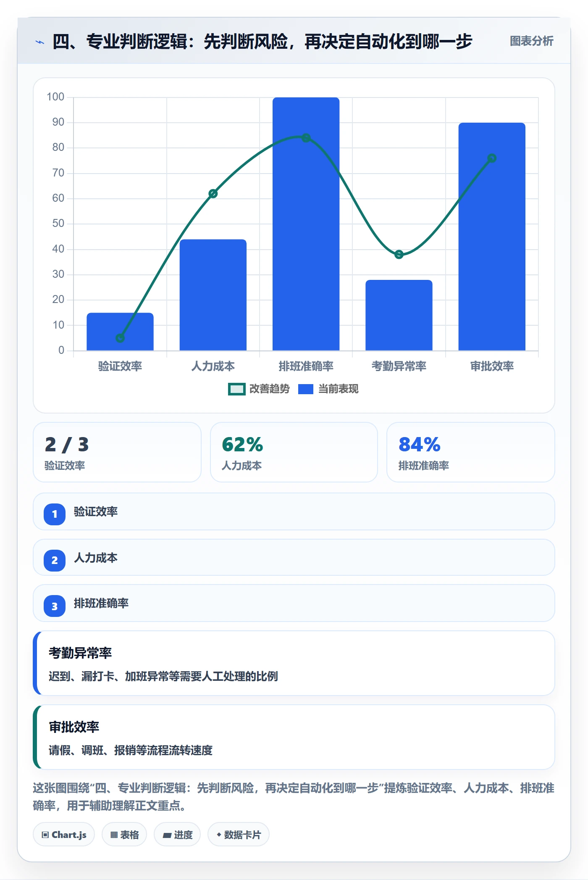Click number badge 2 in list
The image size is (588, 880).
click(x=55, y=560)
